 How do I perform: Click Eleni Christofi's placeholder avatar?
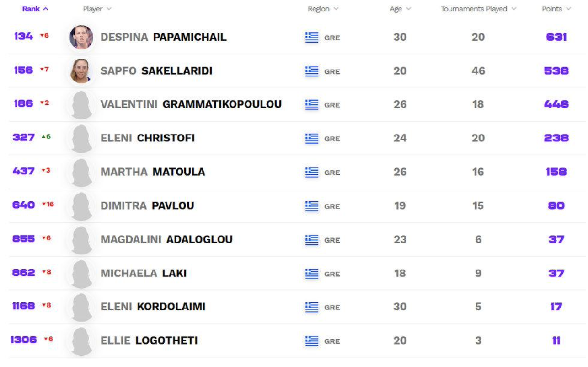81,138
